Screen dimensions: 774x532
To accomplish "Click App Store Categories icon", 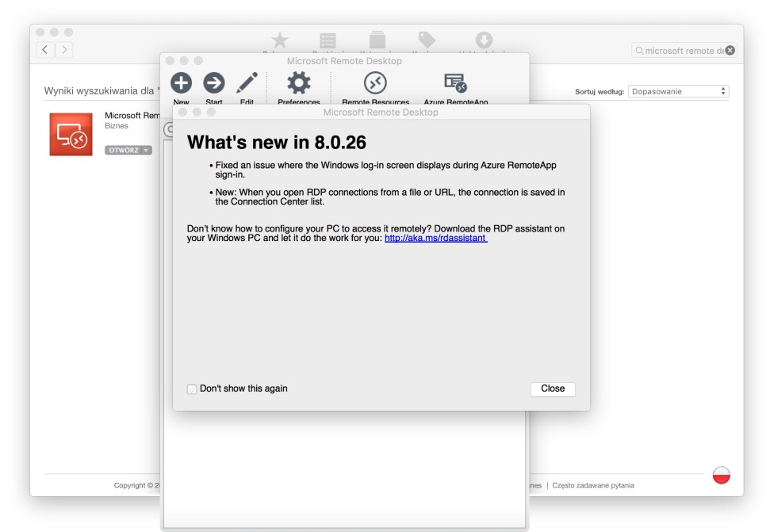I will click(377, 40).
